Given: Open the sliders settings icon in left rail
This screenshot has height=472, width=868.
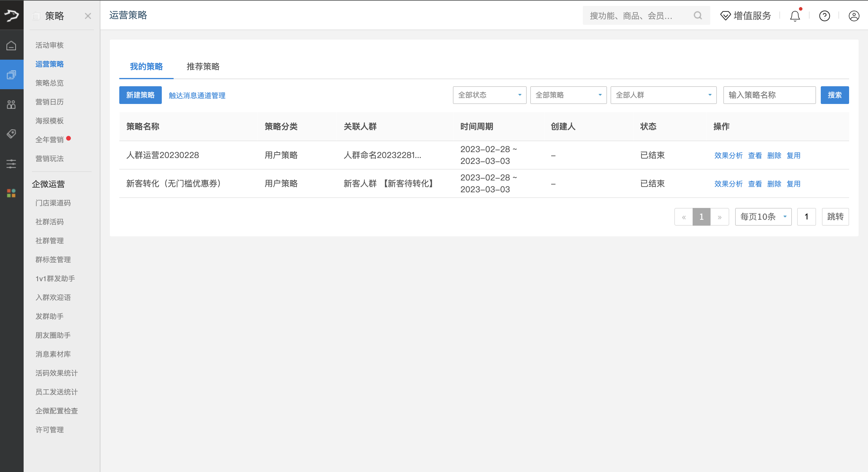Looking at the screenshot, I should [x=12, y=164].
